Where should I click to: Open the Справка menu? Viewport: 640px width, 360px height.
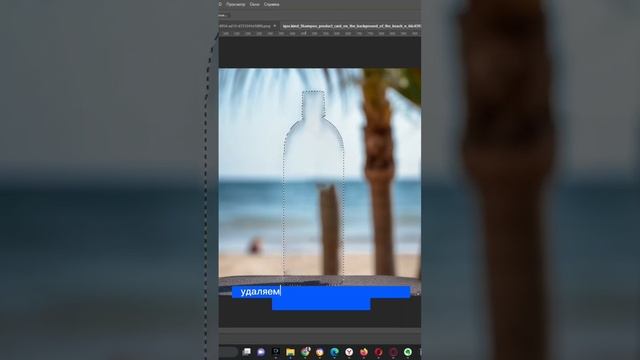pos(271,4)
